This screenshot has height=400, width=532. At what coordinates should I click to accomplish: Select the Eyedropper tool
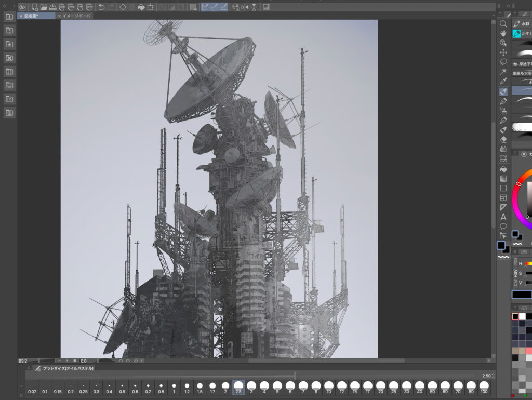click(x=503, y=82)
